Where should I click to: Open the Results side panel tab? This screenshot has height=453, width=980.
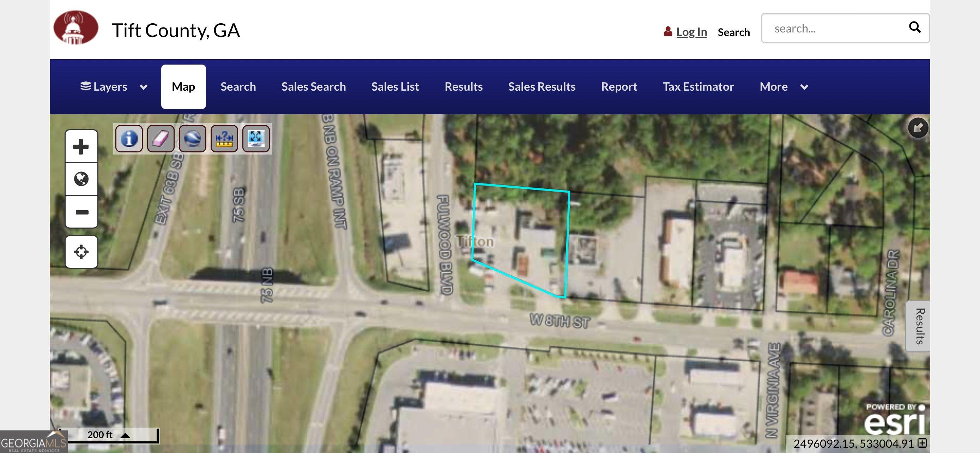(x=919, y=326)
